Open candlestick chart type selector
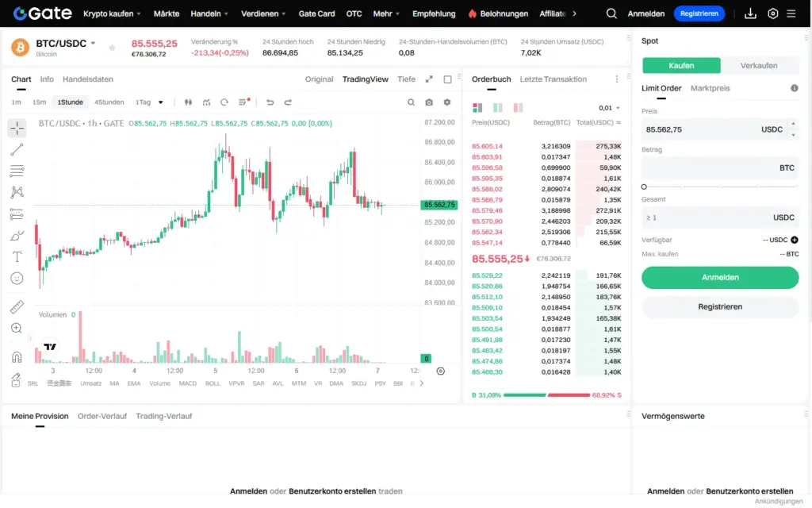812x508 pixels. point(188,102)
